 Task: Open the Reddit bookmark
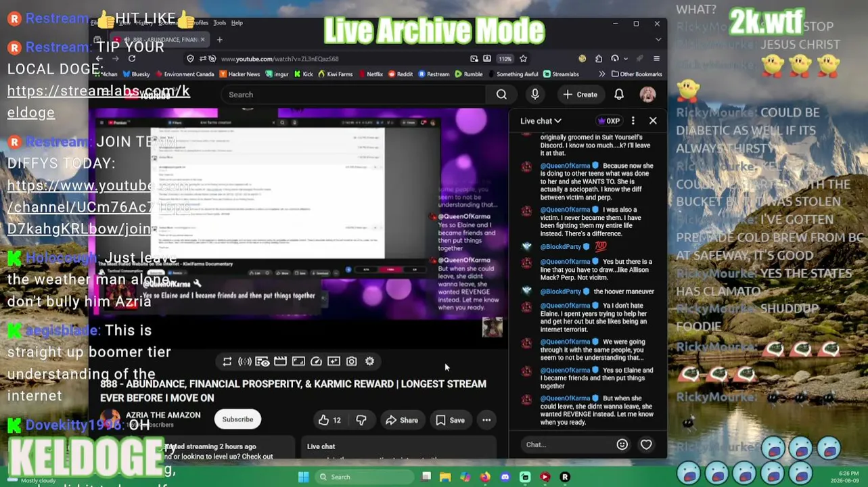(400, 74)
